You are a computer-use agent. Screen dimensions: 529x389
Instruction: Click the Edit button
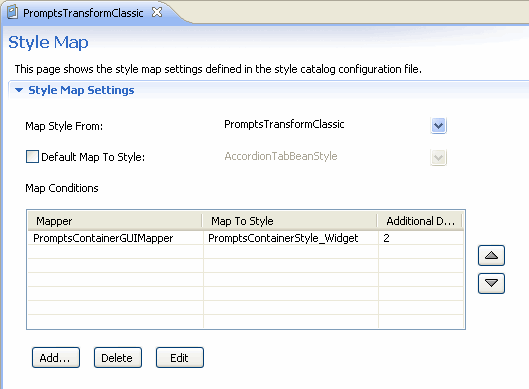[180, 357]
